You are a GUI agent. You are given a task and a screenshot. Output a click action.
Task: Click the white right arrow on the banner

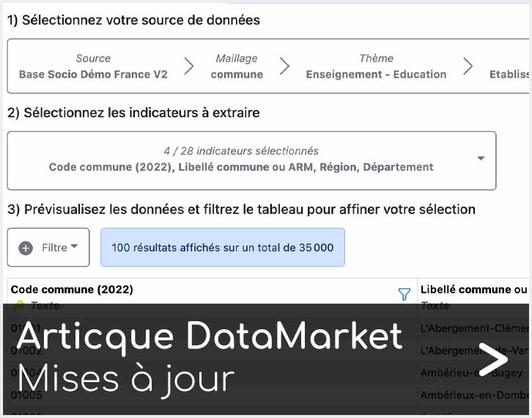pos(492,359)
